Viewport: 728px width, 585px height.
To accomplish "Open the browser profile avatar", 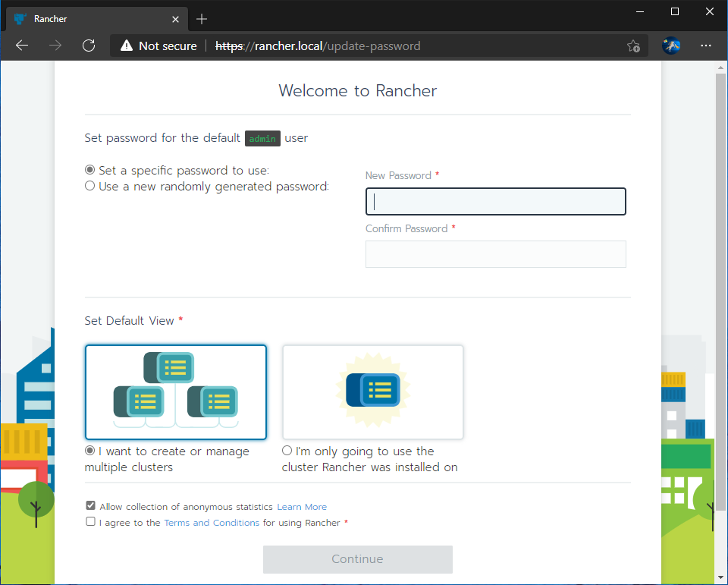I will pyautogui.click(x=671, y=46).
